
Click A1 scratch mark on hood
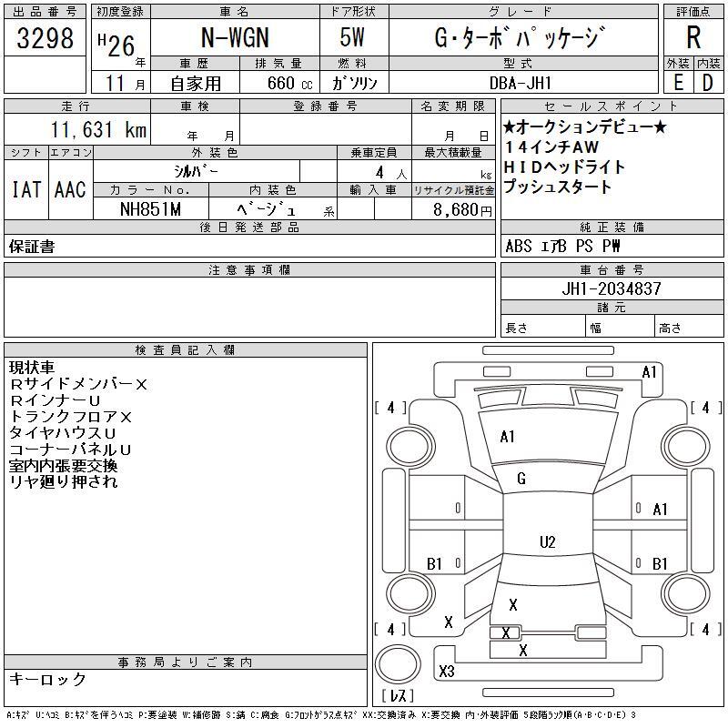507,437
